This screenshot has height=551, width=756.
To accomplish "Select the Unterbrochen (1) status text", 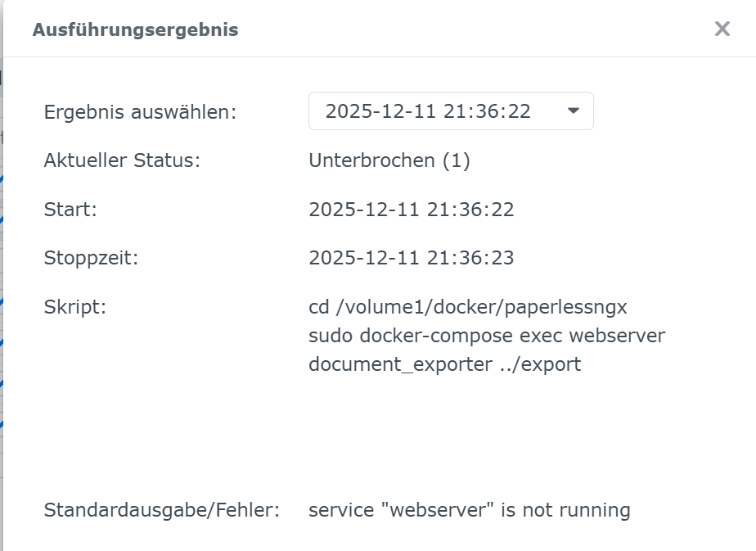I will pos(389,160).
